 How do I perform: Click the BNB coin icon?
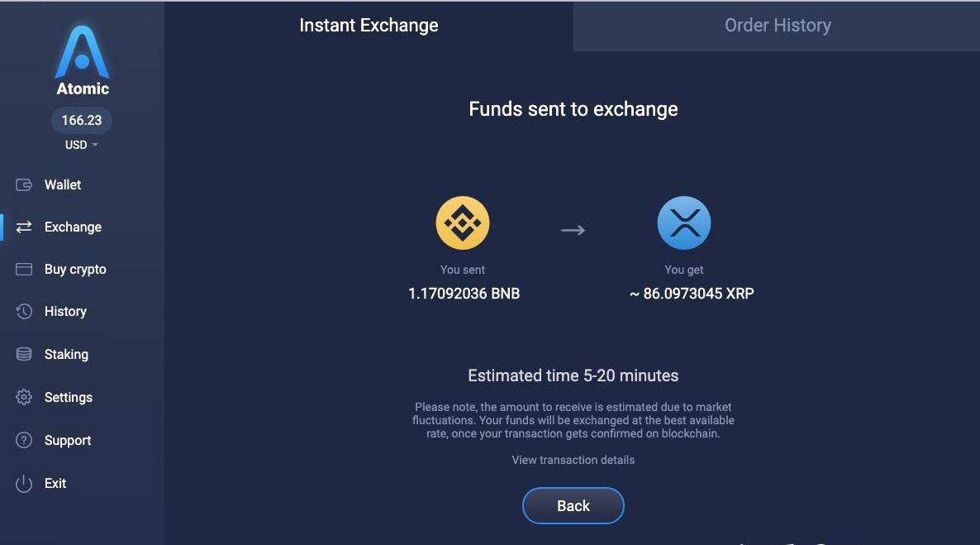point(463,222)
